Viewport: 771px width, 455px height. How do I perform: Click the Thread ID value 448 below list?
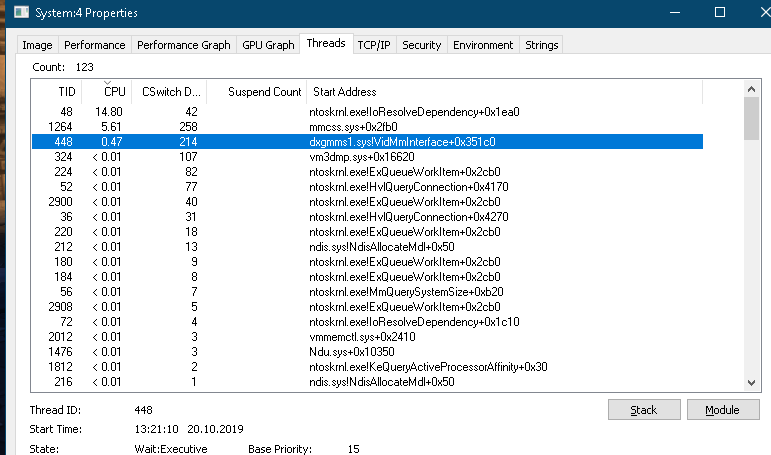click(x=144, y=410)
